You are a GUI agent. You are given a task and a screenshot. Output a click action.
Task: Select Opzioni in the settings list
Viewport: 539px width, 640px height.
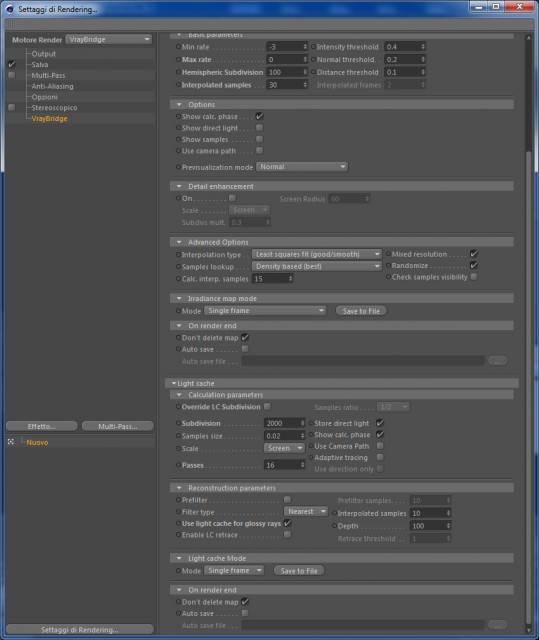pos(44,97)
